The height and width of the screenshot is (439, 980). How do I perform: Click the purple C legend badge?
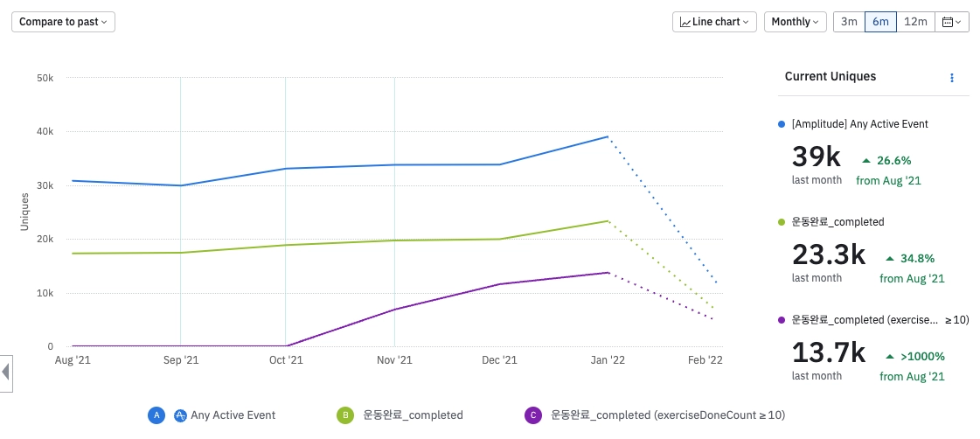tap(532, 415)
